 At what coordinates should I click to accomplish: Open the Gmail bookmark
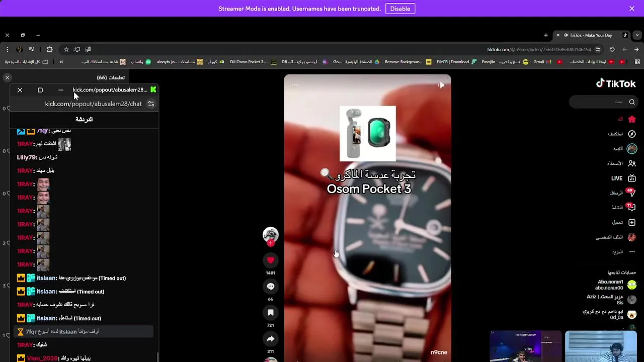click(542, 62)
